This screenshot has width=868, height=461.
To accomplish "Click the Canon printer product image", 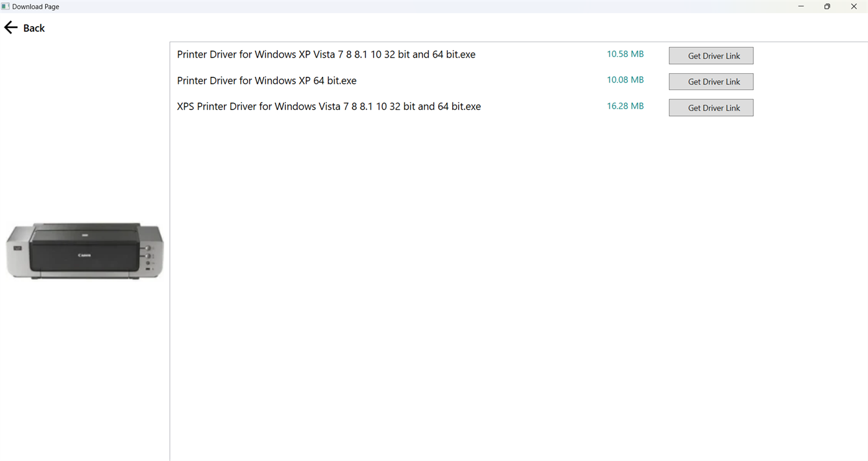I will [84, 250].
